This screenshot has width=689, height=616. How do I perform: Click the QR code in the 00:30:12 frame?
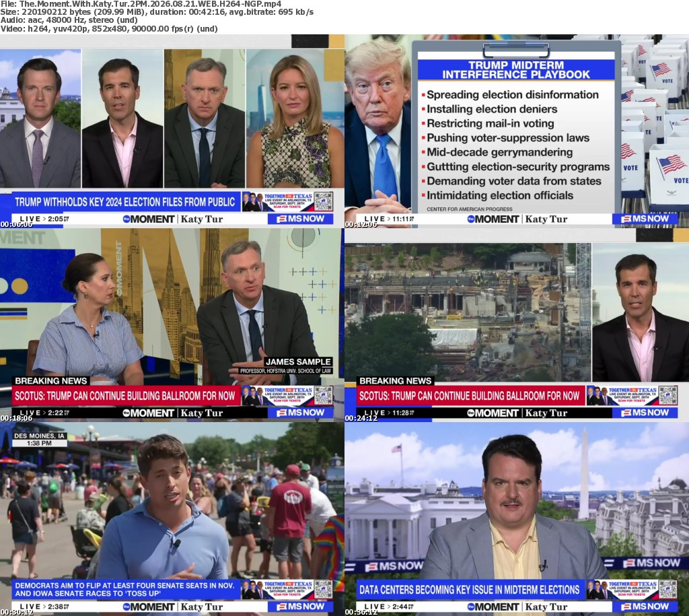click(323, 589)
